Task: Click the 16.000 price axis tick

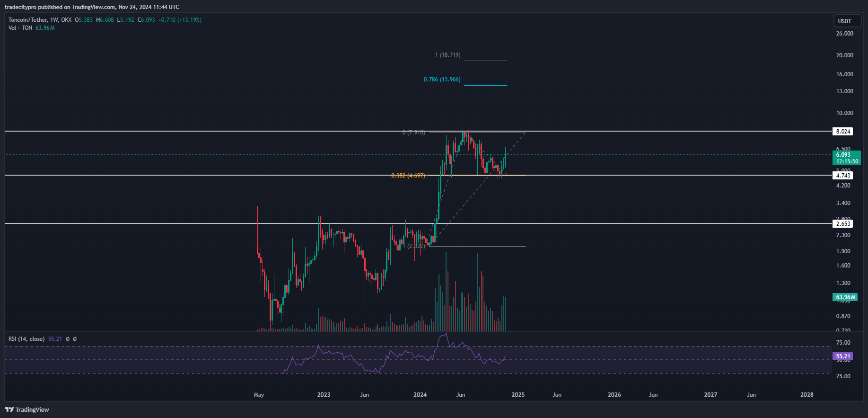Action: pos(845,74)
